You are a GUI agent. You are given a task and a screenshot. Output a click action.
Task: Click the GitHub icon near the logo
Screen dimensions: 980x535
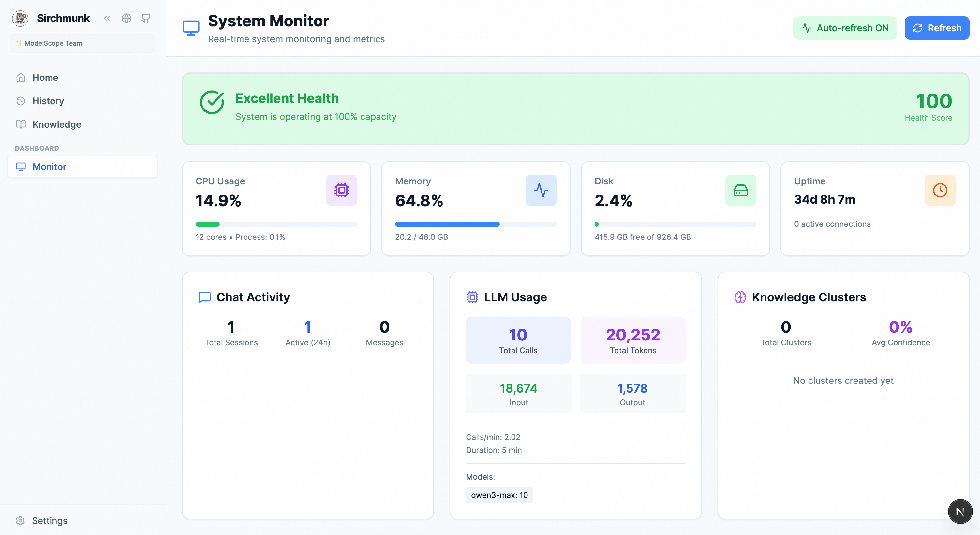pos(146,18)
